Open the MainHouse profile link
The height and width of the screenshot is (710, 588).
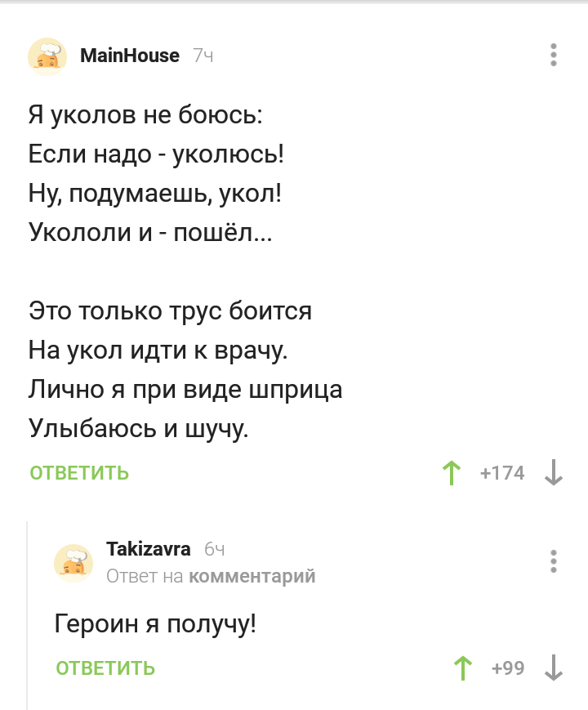coord(129,56)
